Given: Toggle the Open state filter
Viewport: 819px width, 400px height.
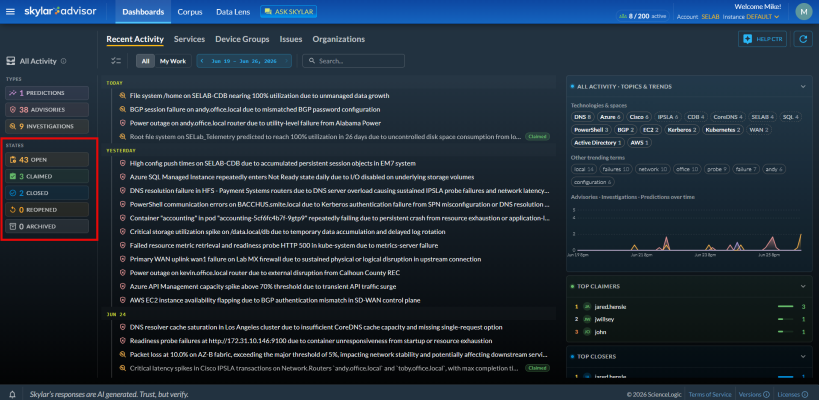Looking at the screenshot, I should 47,160.
